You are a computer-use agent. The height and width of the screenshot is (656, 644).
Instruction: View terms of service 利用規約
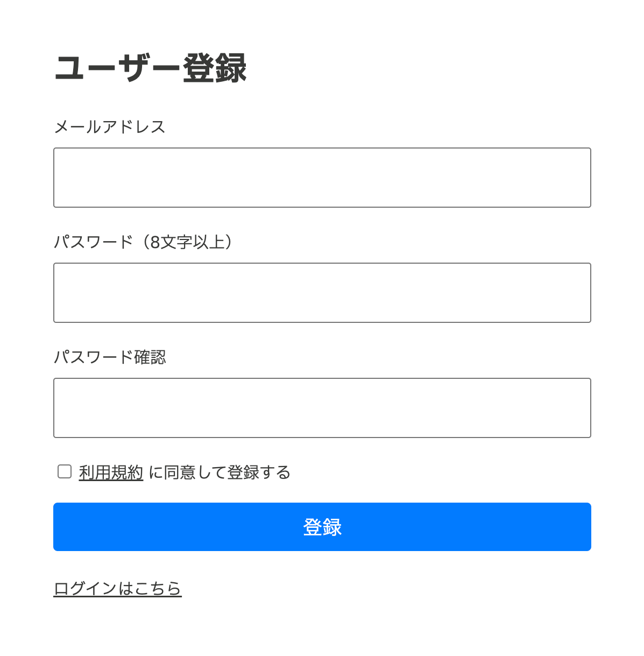111,472
